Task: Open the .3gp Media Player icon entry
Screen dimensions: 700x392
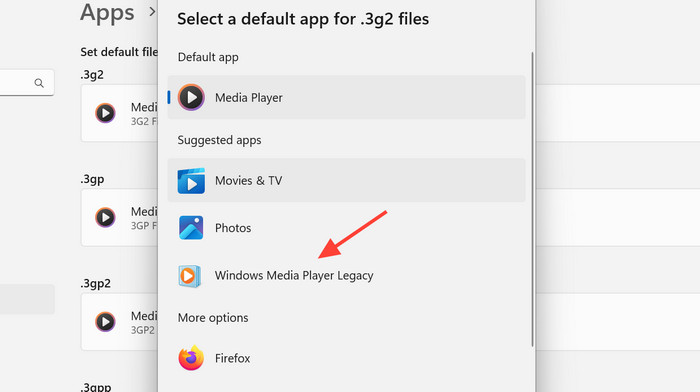Action: pyautogui.click(x=105, y=217)
